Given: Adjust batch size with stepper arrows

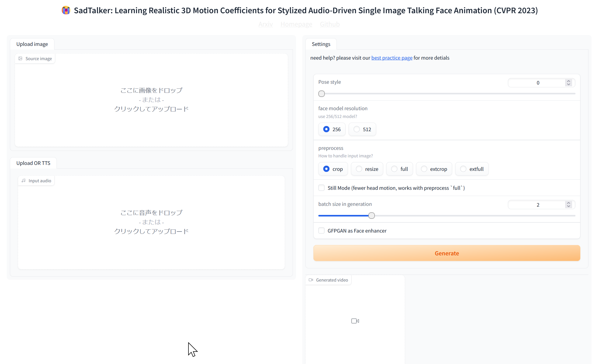Looking at the screenshot, I should pos(568,205).
